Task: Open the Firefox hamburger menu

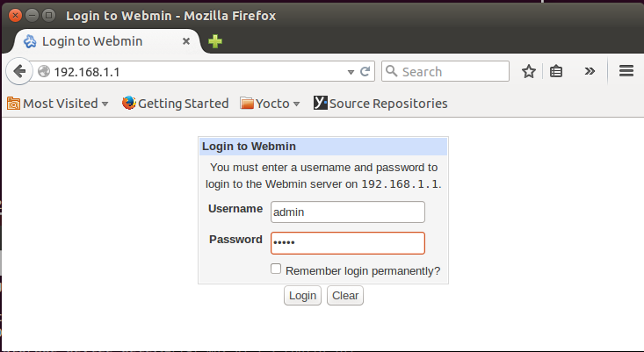Action: coord(626,72)
